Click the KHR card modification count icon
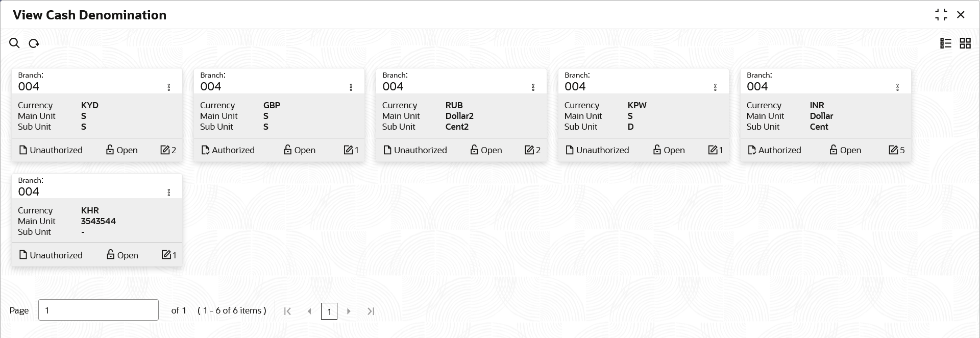 pyautogui.click(x=166, y=254)
